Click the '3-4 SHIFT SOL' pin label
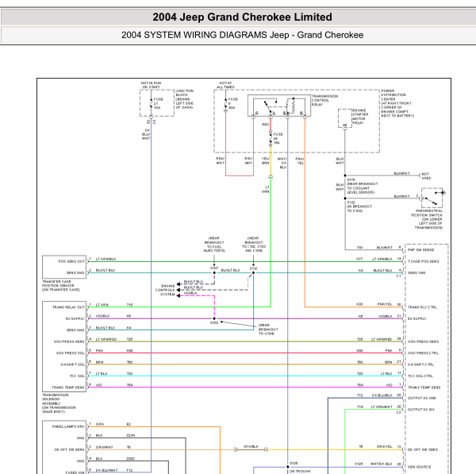Viewport: 476px width, 474px height. (72, 364)
